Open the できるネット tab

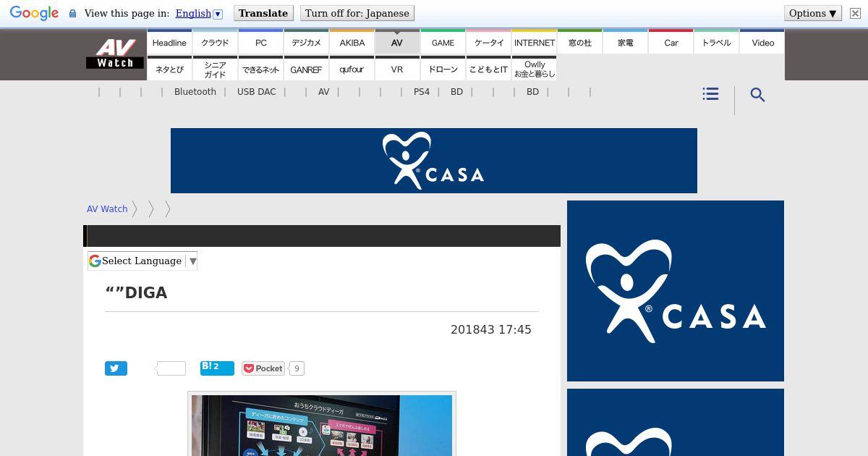[260, 69]
